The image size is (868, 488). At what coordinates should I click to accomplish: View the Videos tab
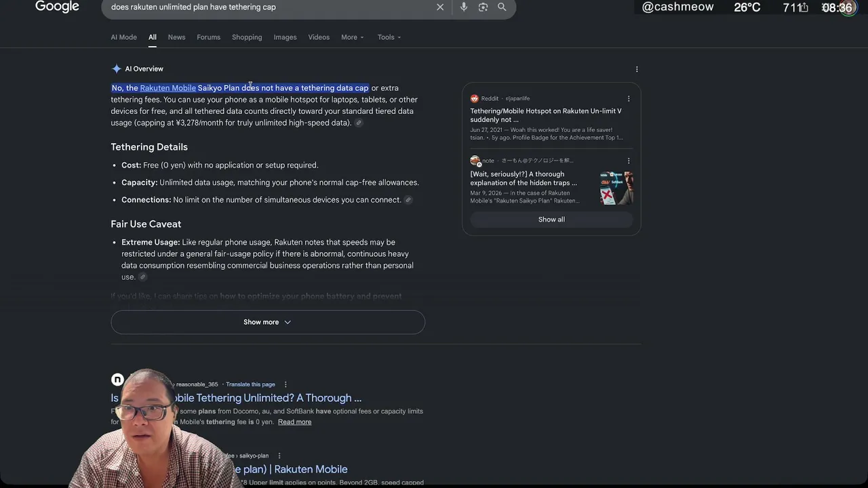click(x=319, y=37)
